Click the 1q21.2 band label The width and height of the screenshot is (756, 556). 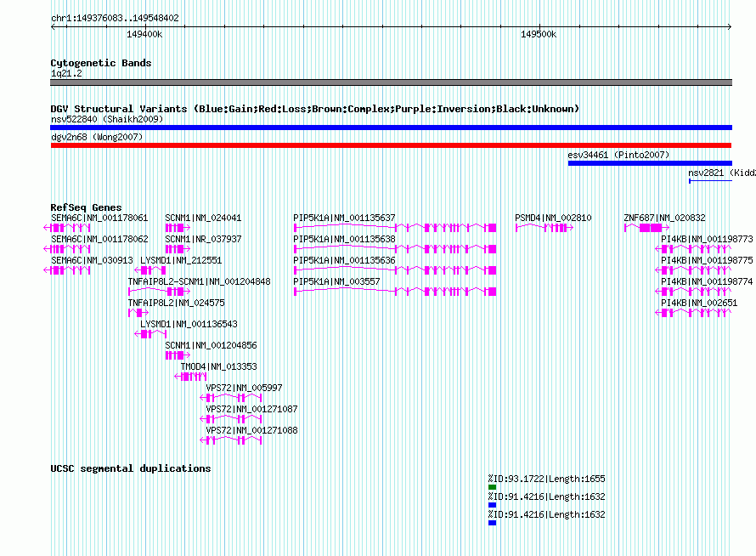click(66, 73)
